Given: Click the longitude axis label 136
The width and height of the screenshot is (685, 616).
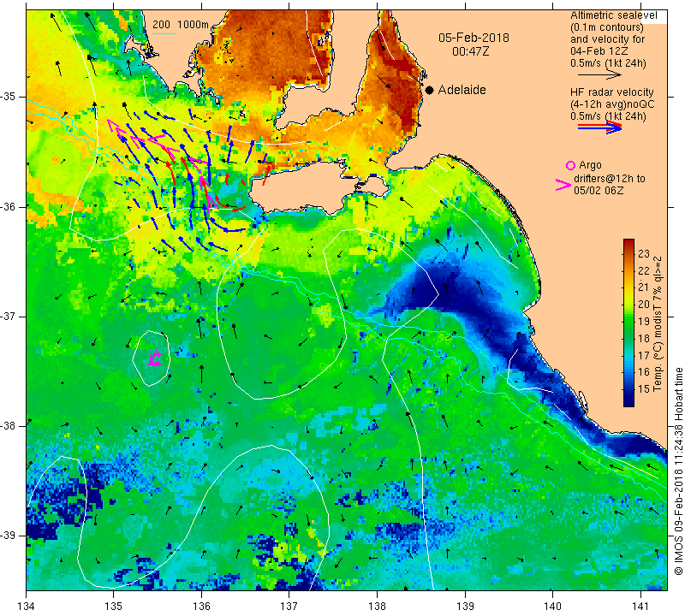Looking at the screenshot, I should 201,607.
